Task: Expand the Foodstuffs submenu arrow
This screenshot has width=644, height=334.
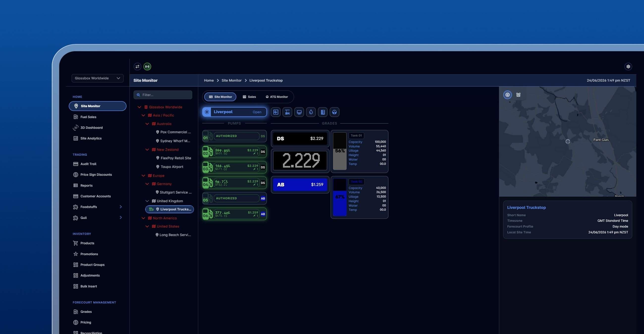Action: (x=121, y=207)
